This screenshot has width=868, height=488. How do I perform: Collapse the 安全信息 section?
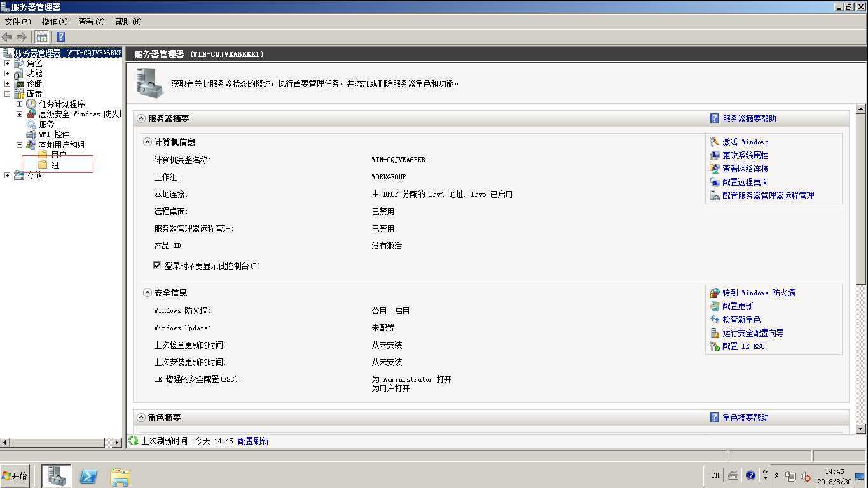(148, 293)
